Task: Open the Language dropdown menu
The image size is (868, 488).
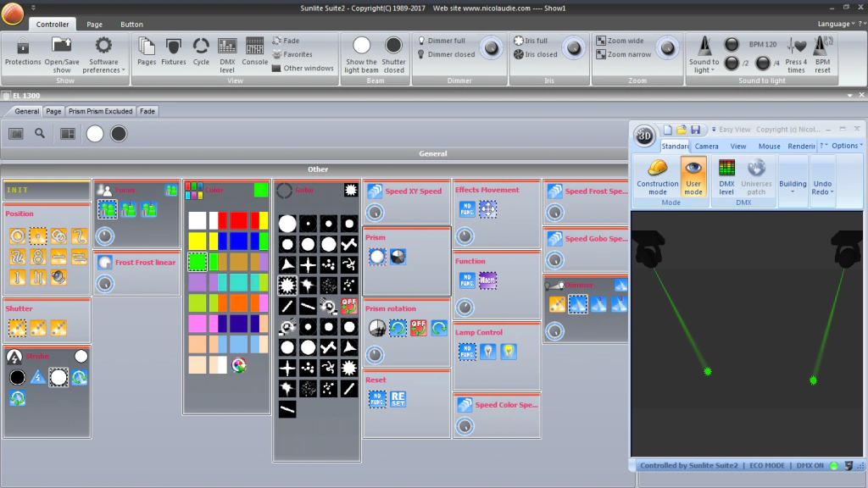Action: click(836, 24)
